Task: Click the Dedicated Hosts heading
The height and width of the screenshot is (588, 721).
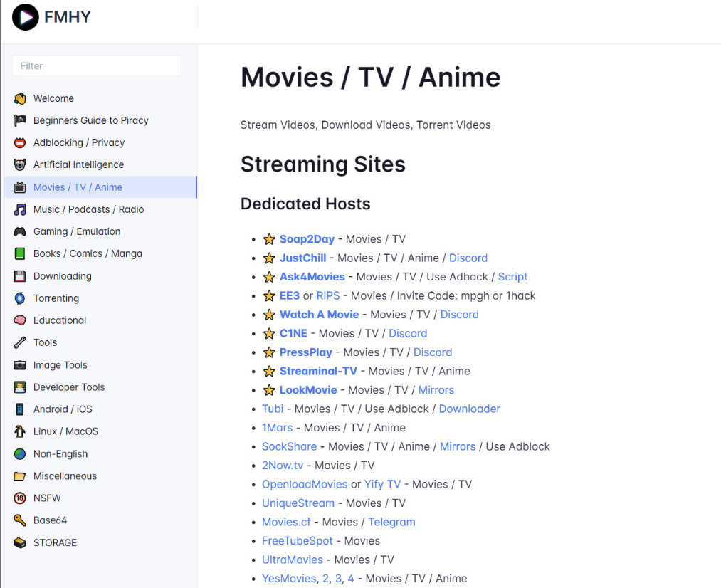Action: 305,204
